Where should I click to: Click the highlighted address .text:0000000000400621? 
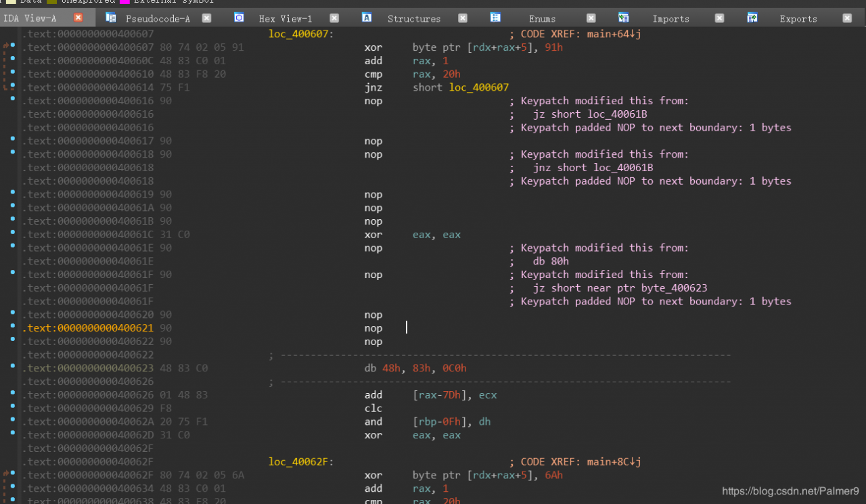89,328
